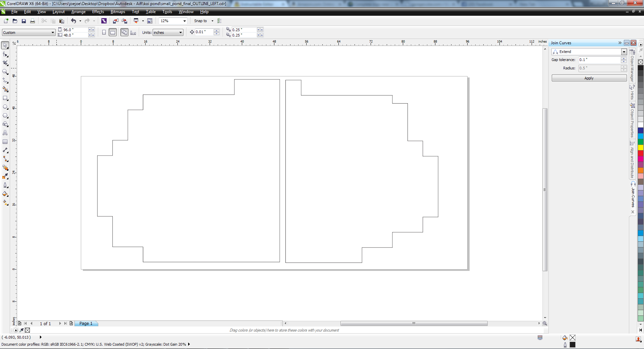644x349 pixels.
Task: Select the Smart Fill tool
Action: point(5,89)
